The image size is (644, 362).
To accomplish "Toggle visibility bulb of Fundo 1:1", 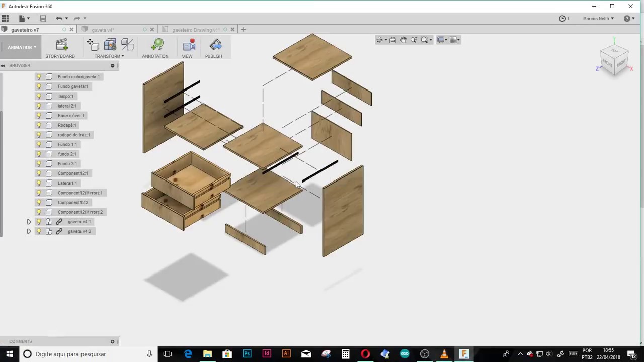I will click(x=39, y=144).
